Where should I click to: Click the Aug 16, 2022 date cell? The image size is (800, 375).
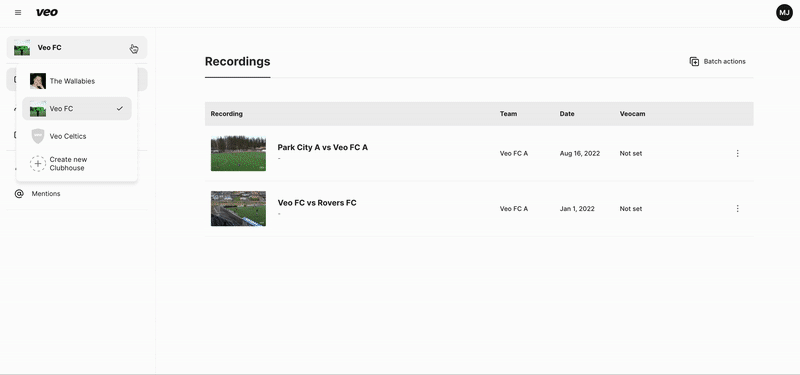pos(580,153)
